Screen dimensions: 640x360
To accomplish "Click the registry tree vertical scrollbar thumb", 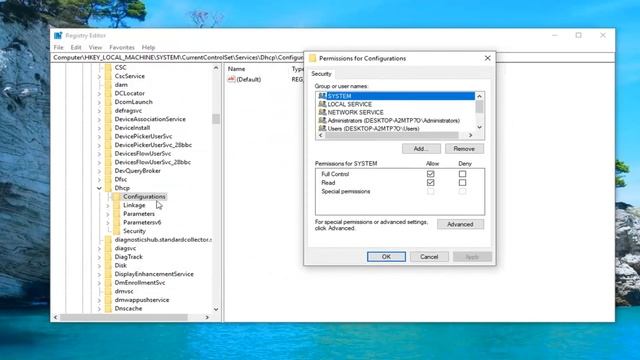I will tap(216, 119).
